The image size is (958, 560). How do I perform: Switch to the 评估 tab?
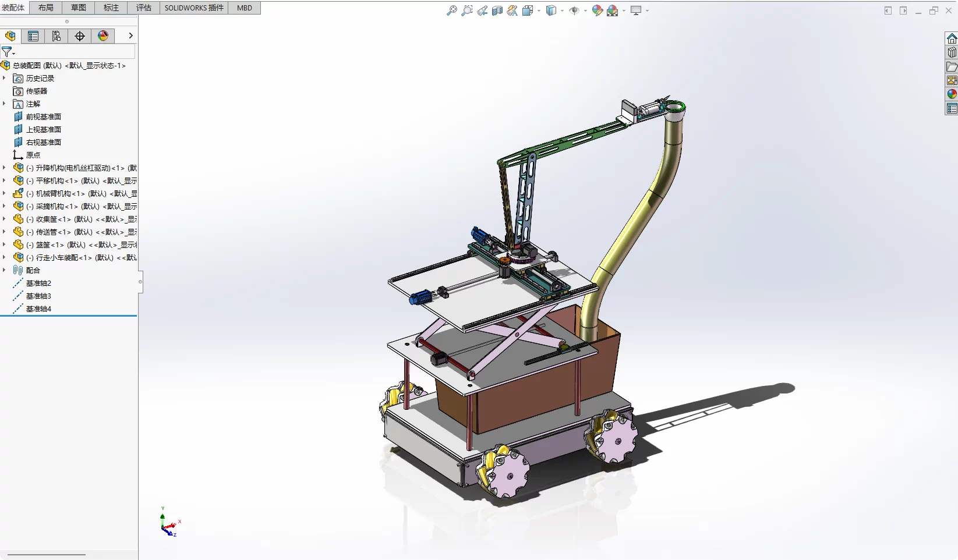143,8
